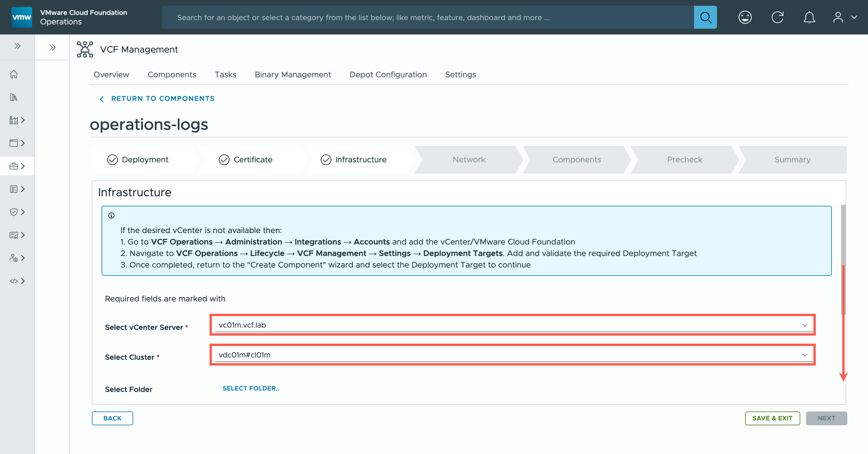
Task: Click the shield icon in sidebar
Action: click(14, 212)
